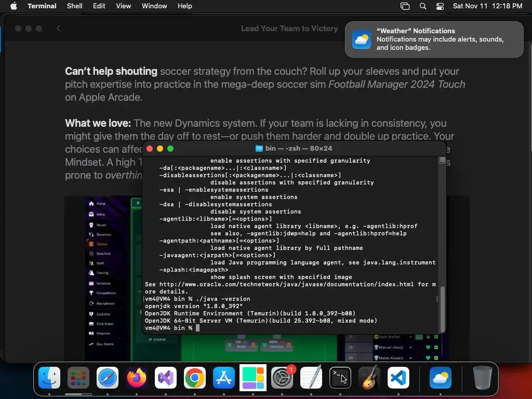
Task: Open Trash from the Dock
Action: 483,378
